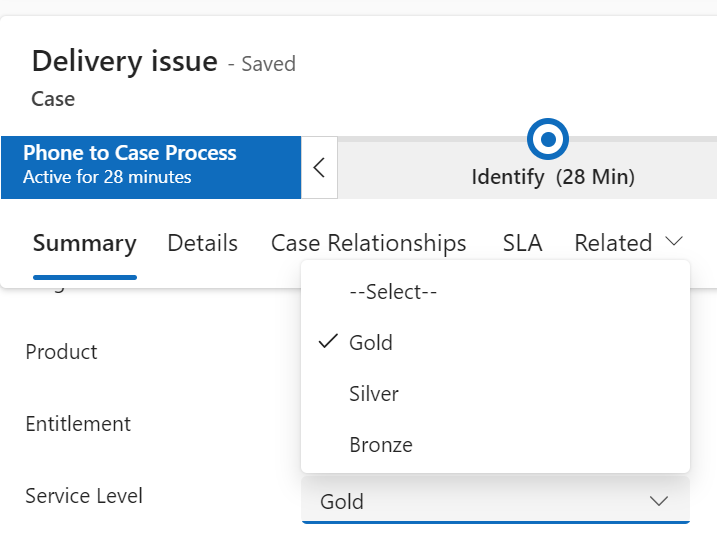Expand the Related tab menu
This screenshot has width=717, height=534.
click(x=628, y=243)
